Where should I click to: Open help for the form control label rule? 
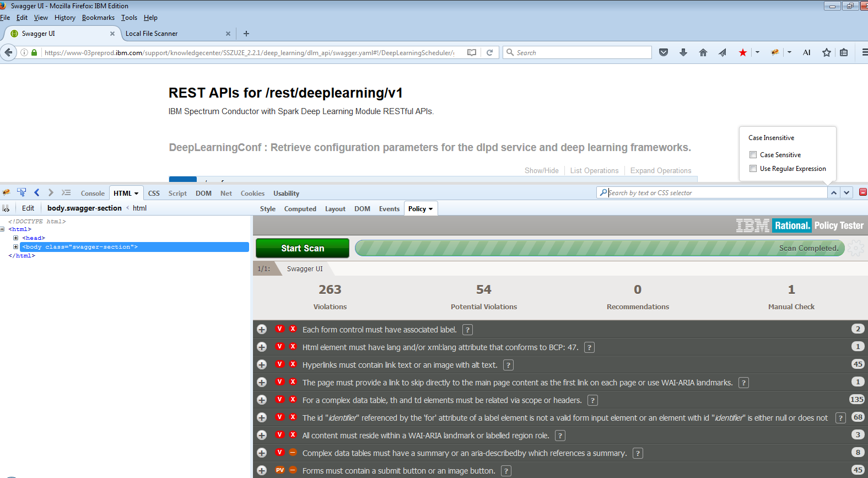point(467,330)
